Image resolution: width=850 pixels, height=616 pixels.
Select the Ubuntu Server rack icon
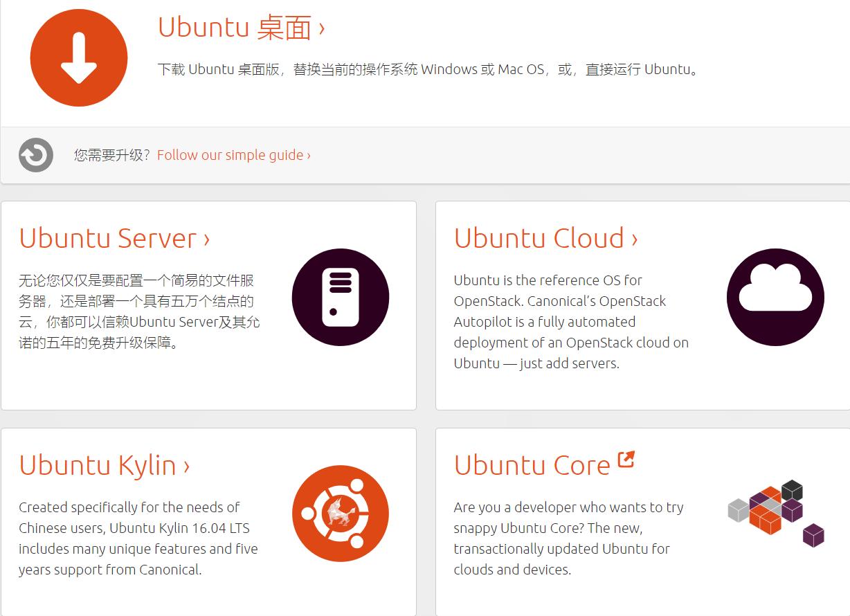pos(340,296)
